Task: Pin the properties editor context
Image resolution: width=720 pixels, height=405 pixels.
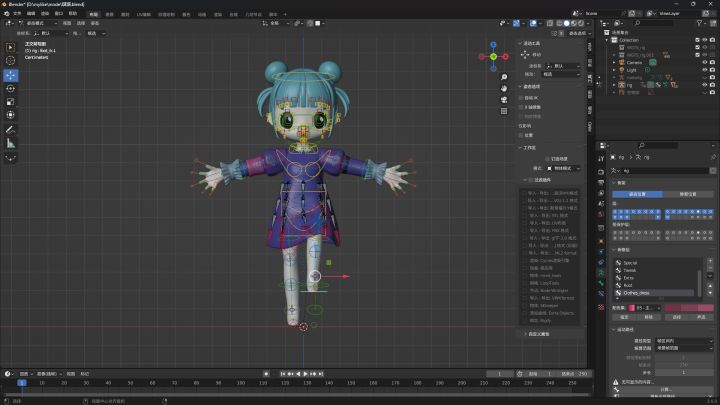Action: coord(713,157)
